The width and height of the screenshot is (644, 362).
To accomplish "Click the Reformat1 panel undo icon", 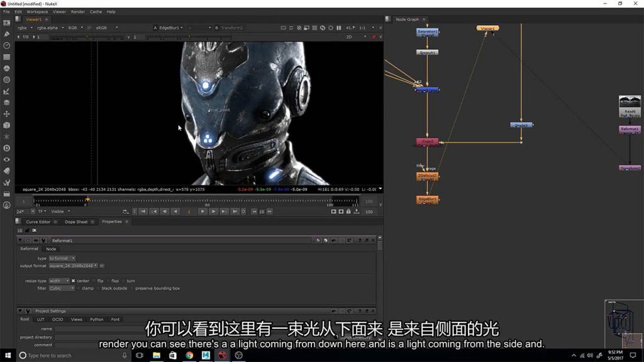I will 334,241.
